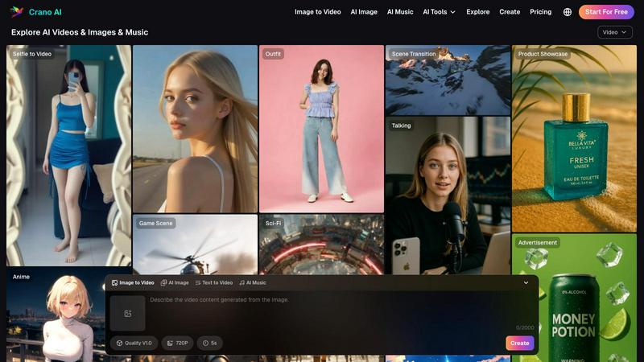Viewport: 644px width, 362px height.
Task: Open Image to Video in top navigation
Action: point(317,12)
